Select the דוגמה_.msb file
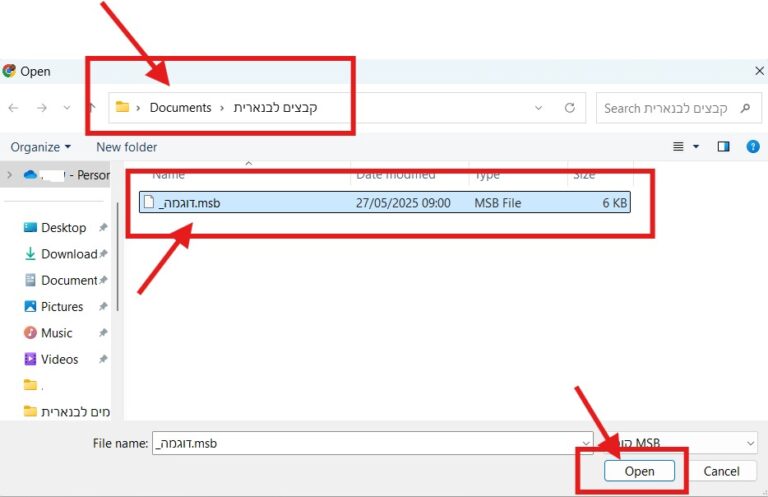This screenshot has width=768, height=497. pyautogui.click(x=190, y=203)
